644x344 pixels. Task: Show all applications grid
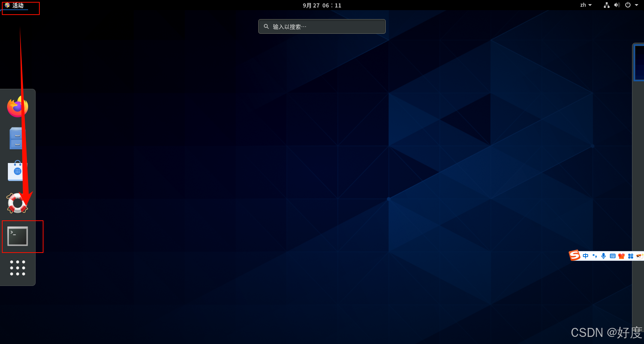[x=18, y=268]
